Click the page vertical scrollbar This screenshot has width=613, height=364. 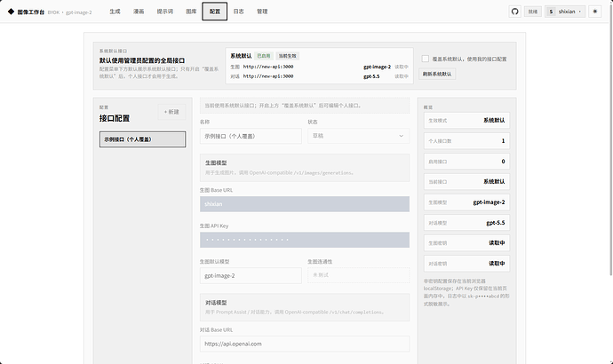tap(611, 138)
